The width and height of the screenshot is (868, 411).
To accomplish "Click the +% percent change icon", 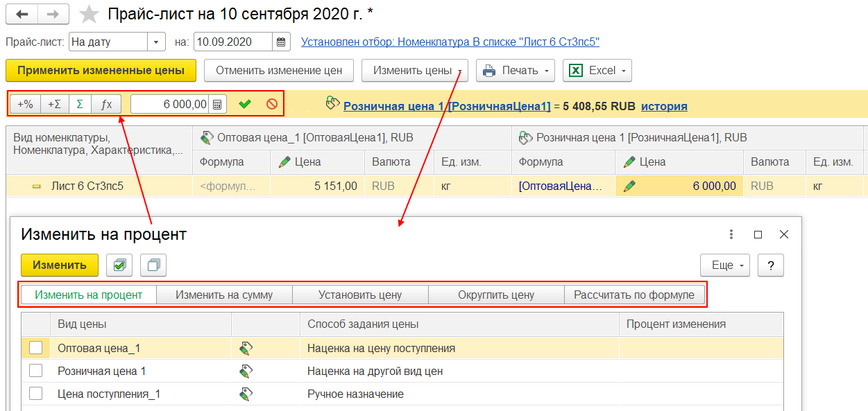I will (x=25, y=104).
